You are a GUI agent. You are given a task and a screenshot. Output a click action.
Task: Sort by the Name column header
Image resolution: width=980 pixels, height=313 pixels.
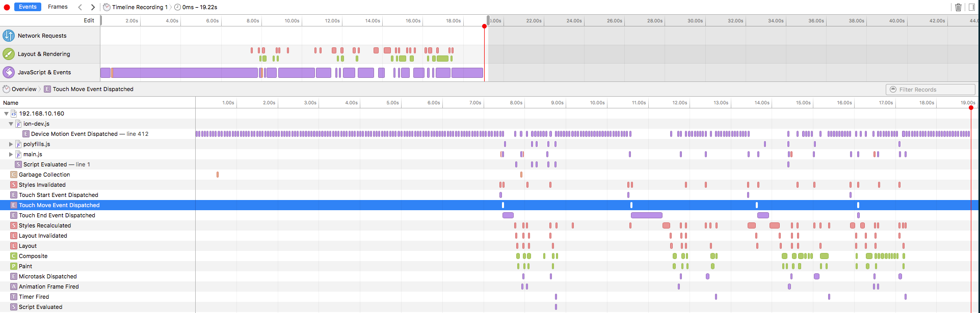pos(11,103)
